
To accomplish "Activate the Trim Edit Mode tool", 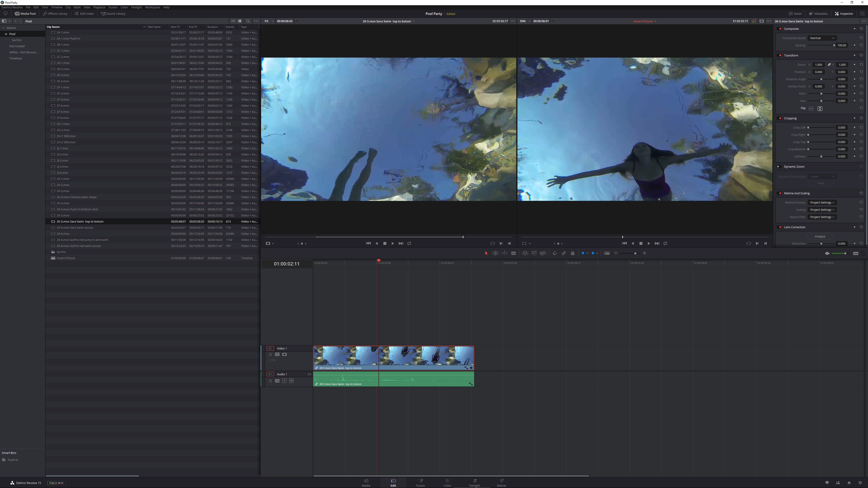I will (495, 253).
